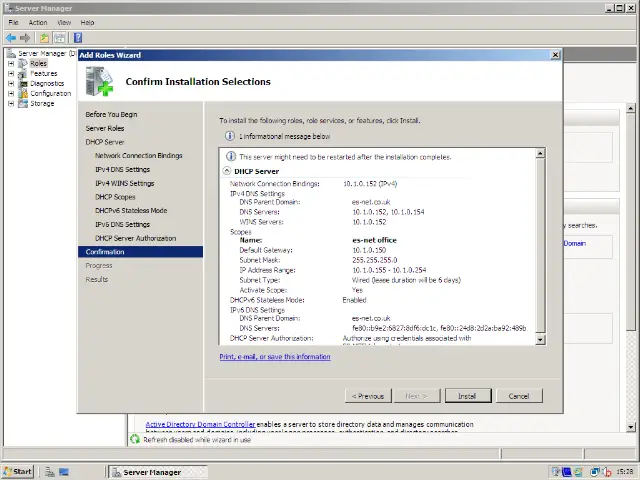Click the Show/Hide Console Tree toolbar icon
Screen dimensions: 640x480
point(60,38)
